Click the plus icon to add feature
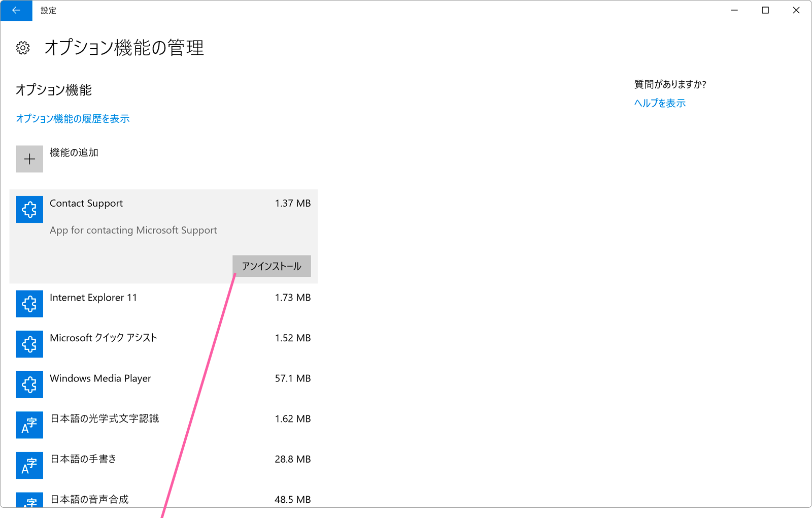The image size is (812, 518). coord(29,159)
